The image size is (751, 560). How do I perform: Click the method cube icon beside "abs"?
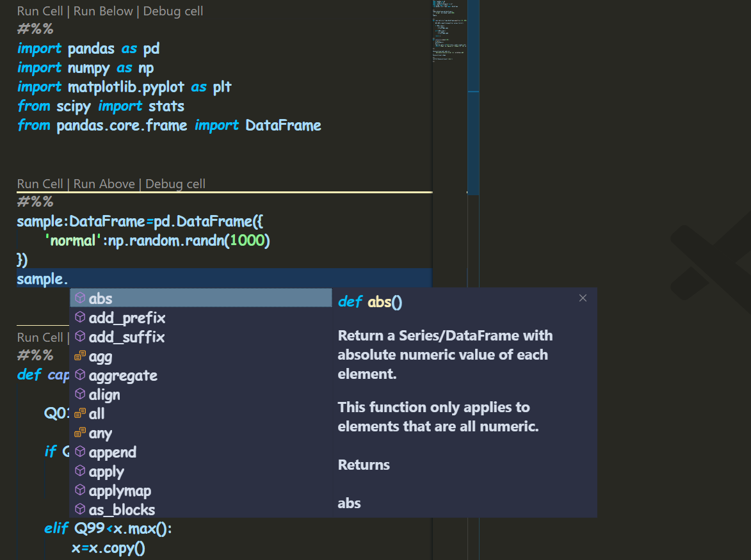click(x=79, y=298)
